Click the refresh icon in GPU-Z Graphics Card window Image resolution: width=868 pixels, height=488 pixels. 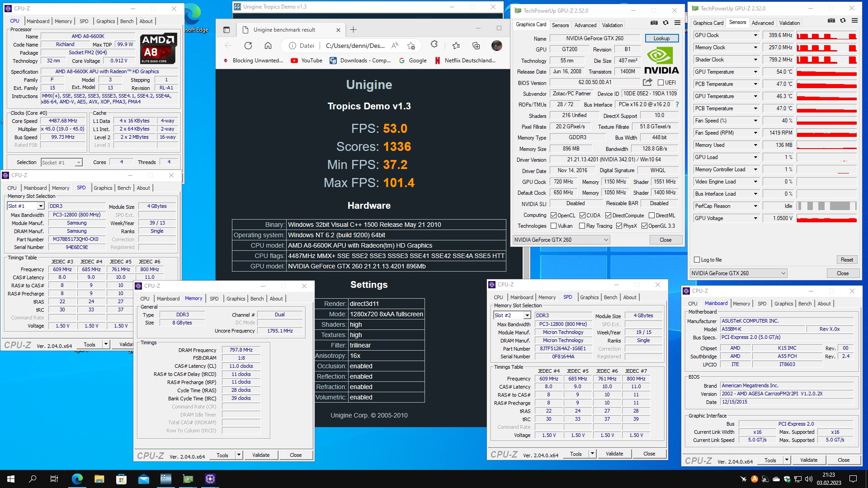click(665, 23)
